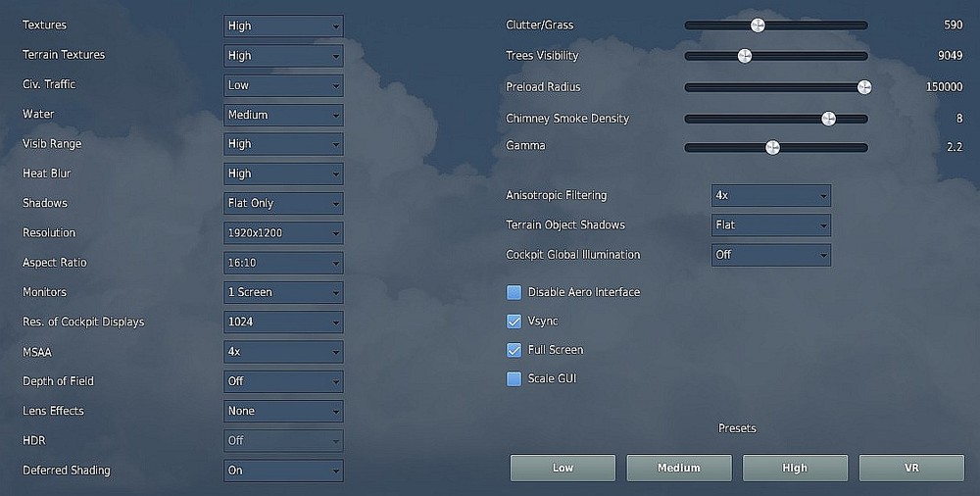The width and height of the screenshot is (980, 496).
Task: Click the Chimney Smoke Density slider handle
Action: tap(829, 119)
